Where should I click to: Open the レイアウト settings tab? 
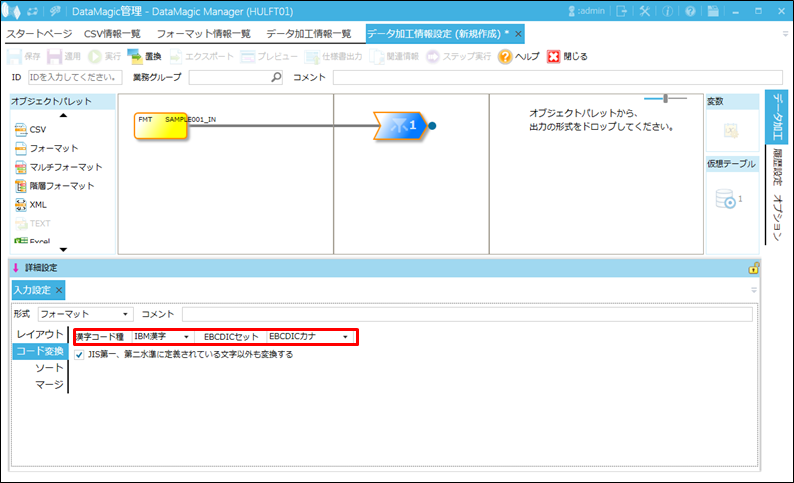(x=40, y=334)
